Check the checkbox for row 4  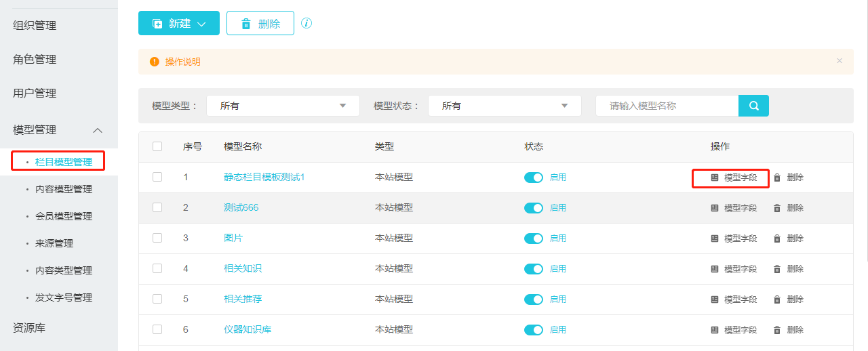click(x=157, y=268)
